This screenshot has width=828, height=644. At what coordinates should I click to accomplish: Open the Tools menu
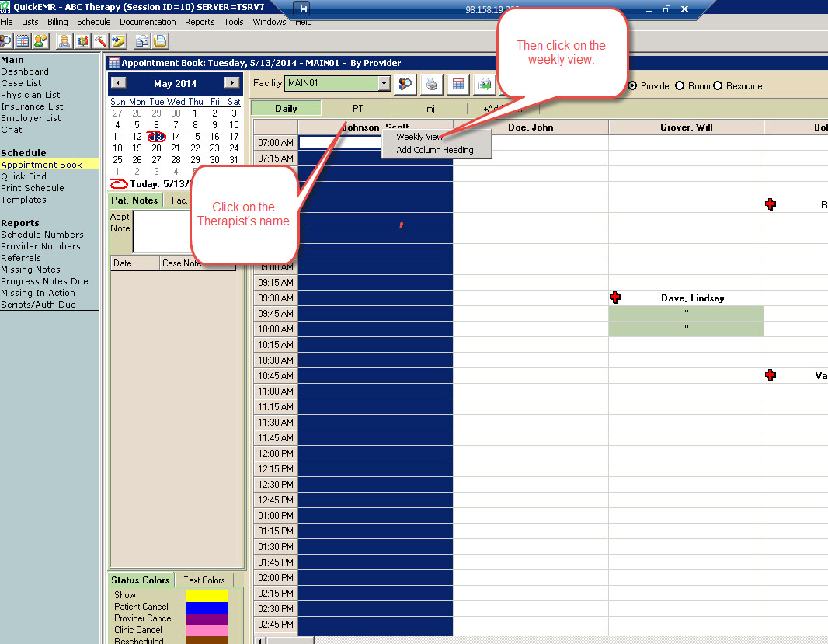click(233, 22)
